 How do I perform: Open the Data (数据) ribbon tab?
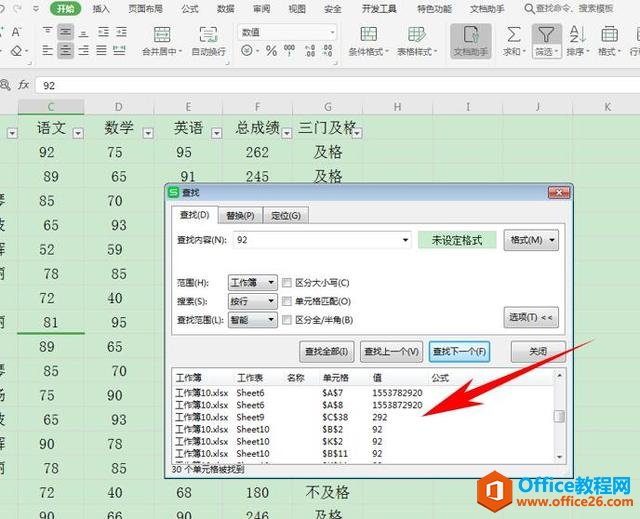pos(225,9)
